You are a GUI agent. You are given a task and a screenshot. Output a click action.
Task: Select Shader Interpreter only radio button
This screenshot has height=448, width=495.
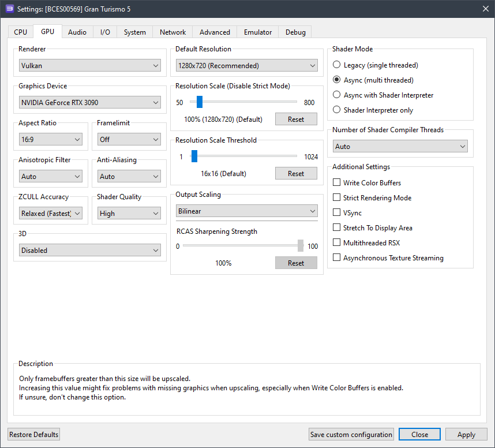pos(337,110)
